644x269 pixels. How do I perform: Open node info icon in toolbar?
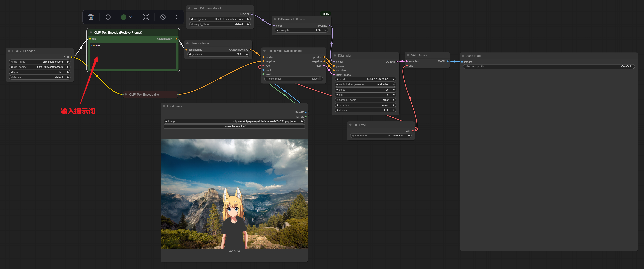[x=108, y=17]
